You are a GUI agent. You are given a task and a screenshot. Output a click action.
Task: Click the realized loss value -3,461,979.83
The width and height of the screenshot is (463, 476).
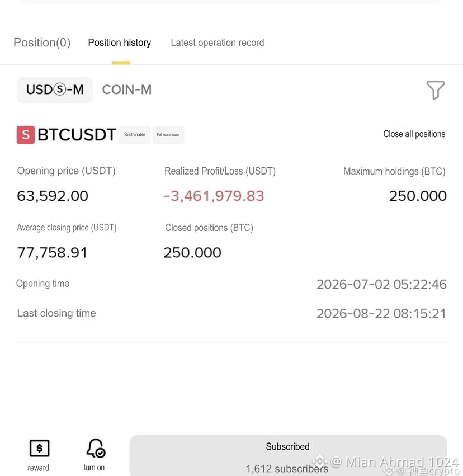point(214,196)
